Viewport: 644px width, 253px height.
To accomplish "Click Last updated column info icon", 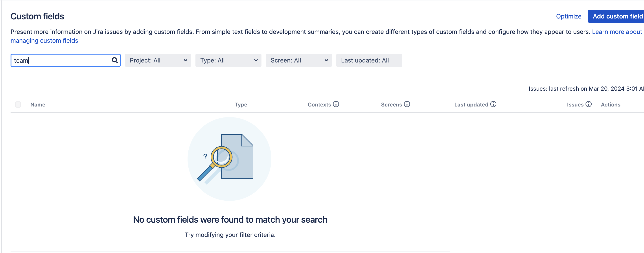I will (493, 104).
